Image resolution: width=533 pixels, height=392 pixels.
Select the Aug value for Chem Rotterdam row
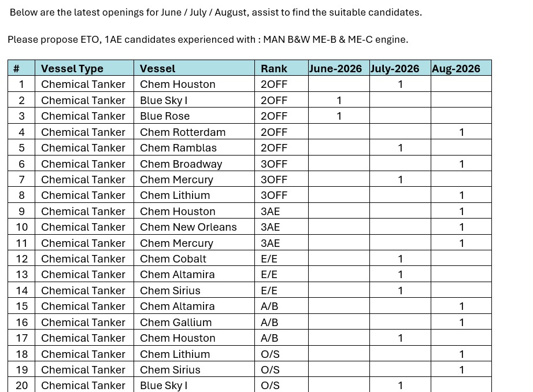(461, 132)
